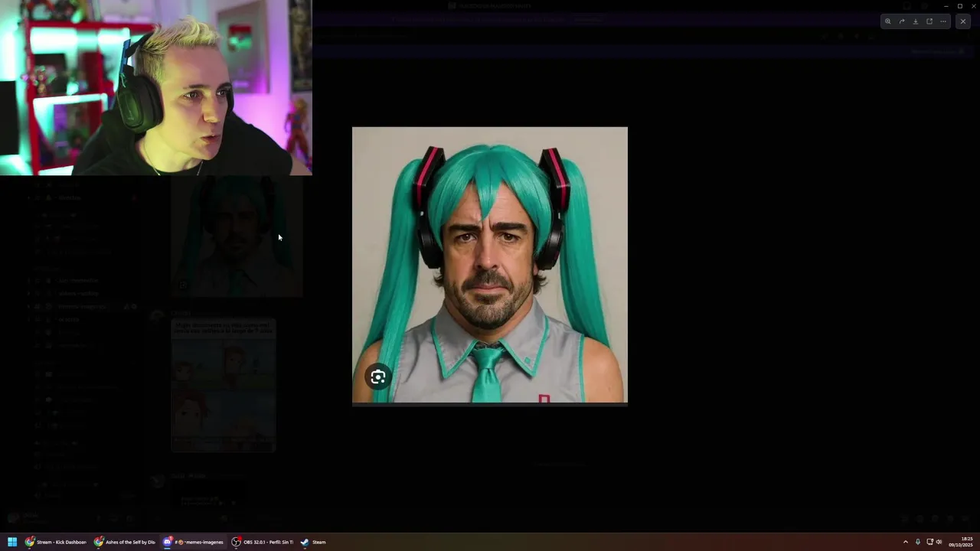Image resolution: width=980 pixels, height=551 pixels.
Task: Close the image viewer with the X button
Action: 963,21
